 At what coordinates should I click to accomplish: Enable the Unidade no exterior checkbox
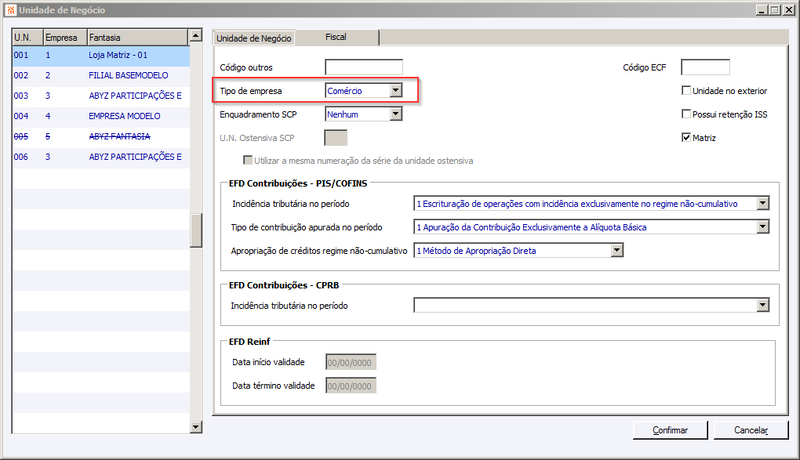(686, 90)
